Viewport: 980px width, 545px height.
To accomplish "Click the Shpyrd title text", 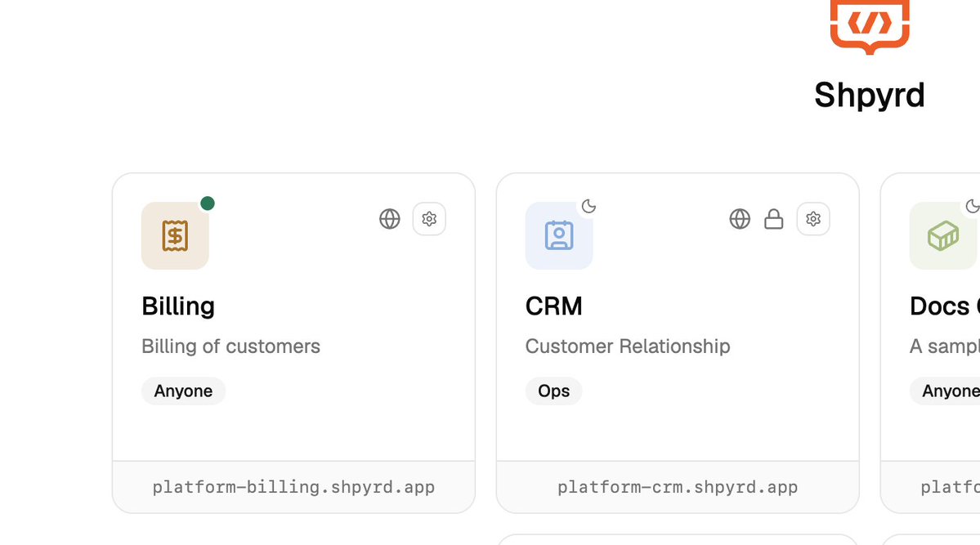I will [x=870, y=95].
